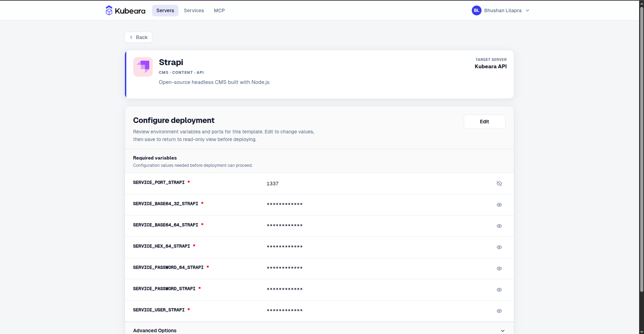
Task: Show the SERVICE_HEX_64_STRAPI value
Action: pyautogui.click(x=499, y=247)
